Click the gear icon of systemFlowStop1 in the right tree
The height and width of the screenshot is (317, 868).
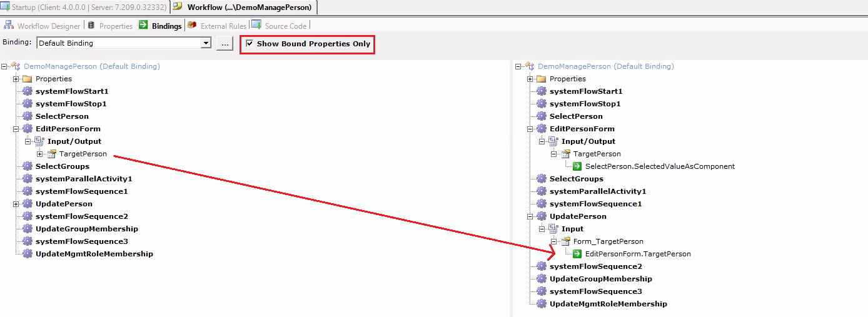click(542, 104)
